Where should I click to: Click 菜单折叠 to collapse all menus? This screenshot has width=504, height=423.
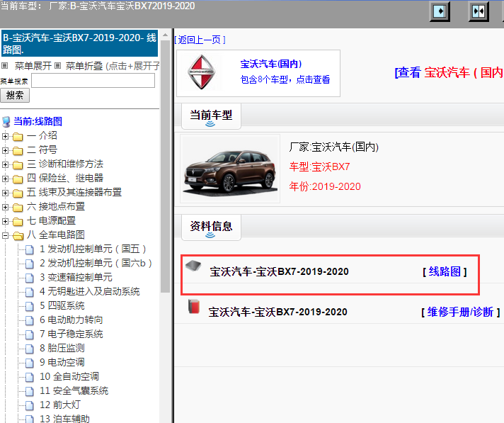click(84, 66)
